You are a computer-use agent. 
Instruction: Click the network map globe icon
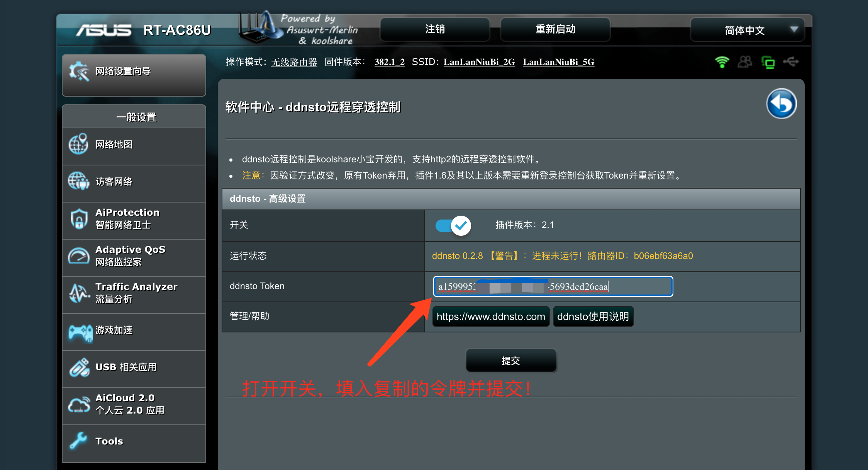[79, 144]
